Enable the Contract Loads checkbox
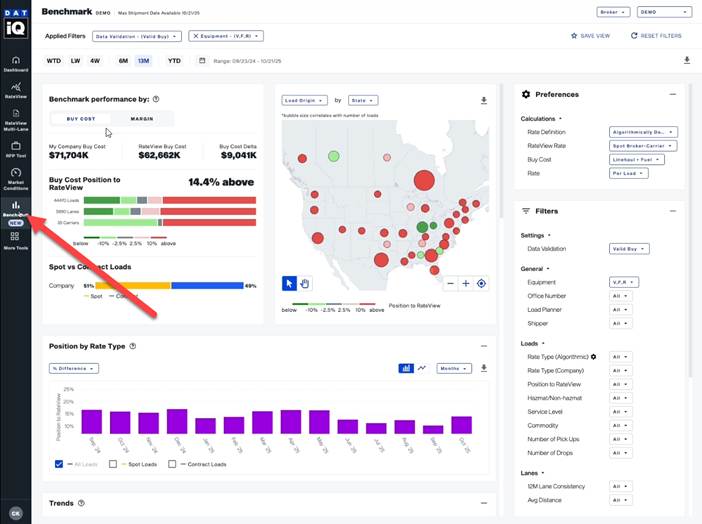The image size is (702, 524). pos(172,464)
